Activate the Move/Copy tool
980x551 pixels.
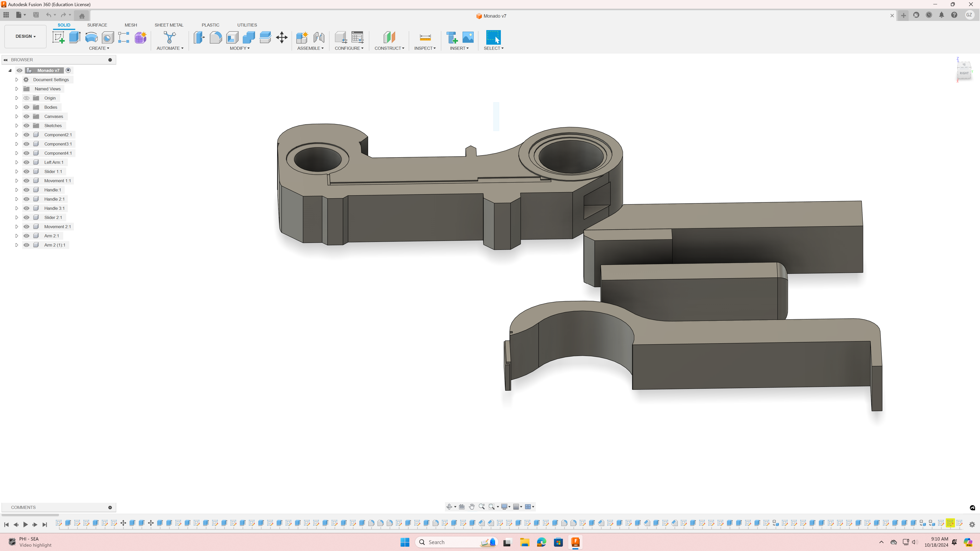[x=282, y=37]
